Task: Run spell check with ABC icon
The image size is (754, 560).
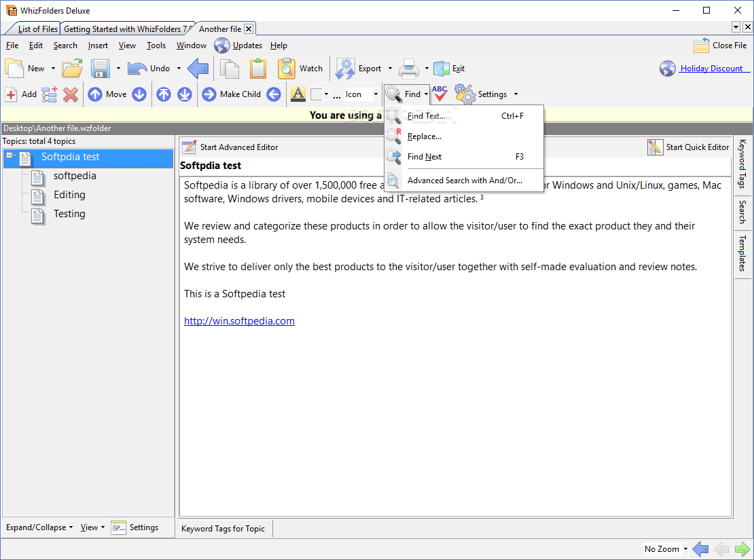Action: 439,93
